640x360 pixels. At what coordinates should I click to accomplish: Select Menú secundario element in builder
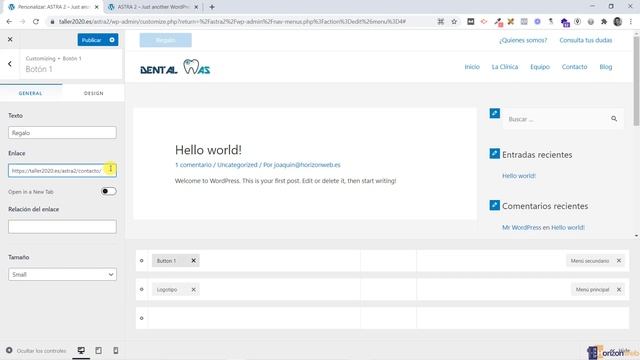590,260
